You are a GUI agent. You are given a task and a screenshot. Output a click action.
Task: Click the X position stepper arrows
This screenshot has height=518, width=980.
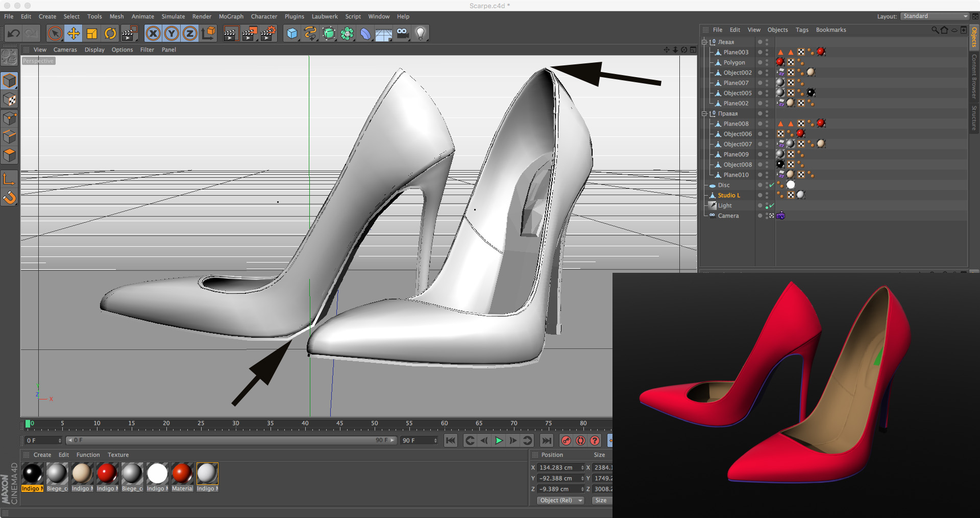pyautogui.click(x=582, y=467)
